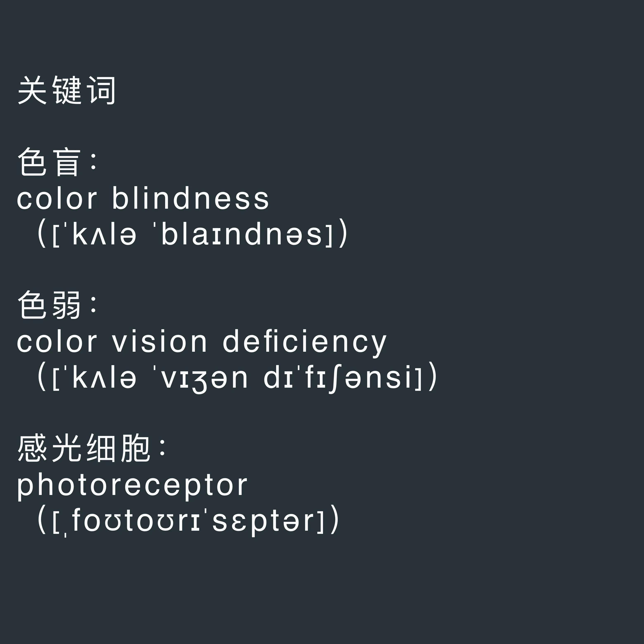Select the 色弱 Chinese label

(x=49, y=305)
